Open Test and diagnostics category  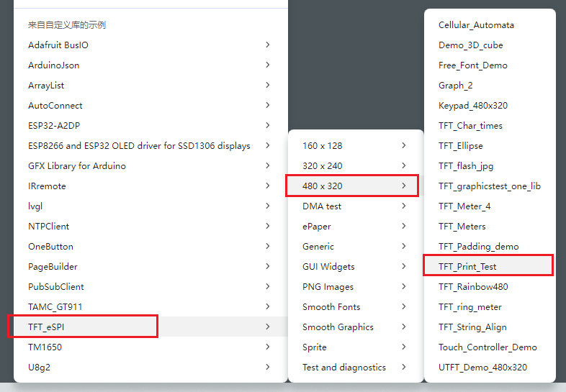pyautogui.click(x=356, y=368)
